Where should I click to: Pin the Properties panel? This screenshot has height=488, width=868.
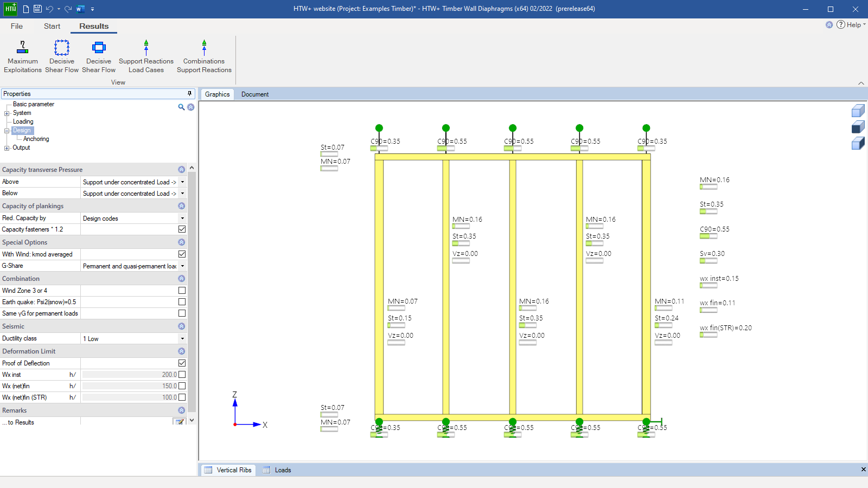point(189,93)
